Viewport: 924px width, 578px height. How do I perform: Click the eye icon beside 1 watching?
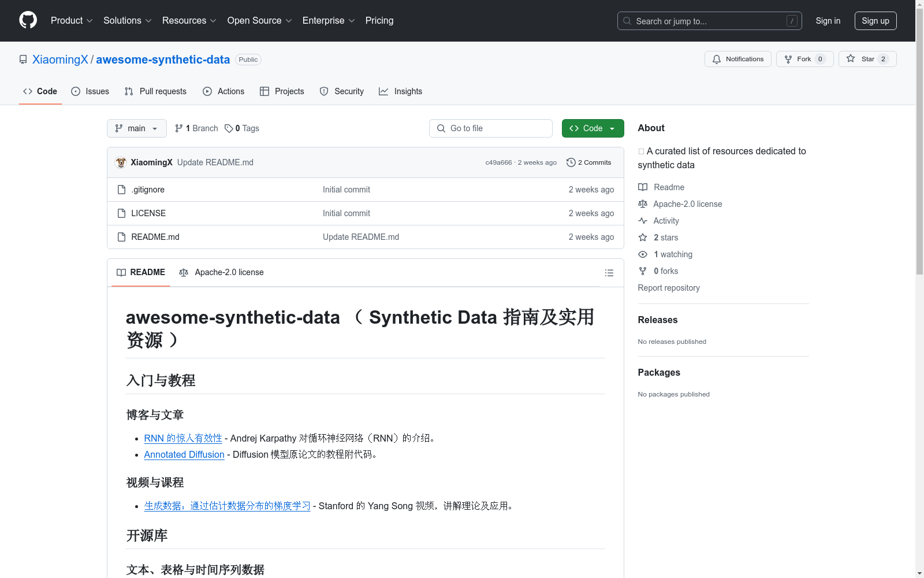[643, 254]
